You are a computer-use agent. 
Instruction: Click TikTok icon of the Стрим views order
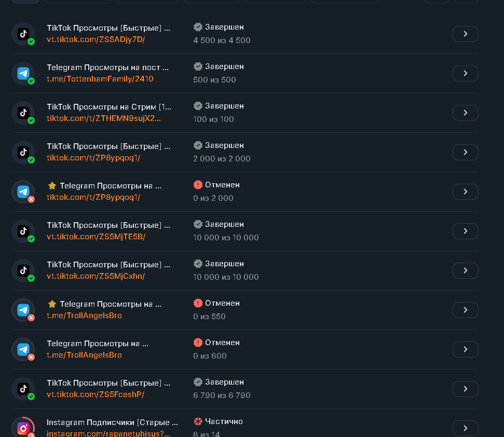point(23,113)
